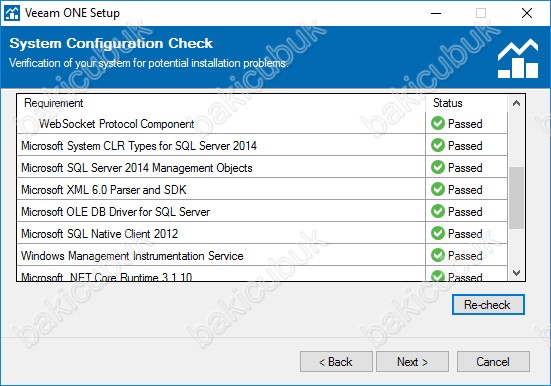The height and width of the screenshot is (386, 551).
Task: Click the System Configuration Check heading
Action: (111, 44)
